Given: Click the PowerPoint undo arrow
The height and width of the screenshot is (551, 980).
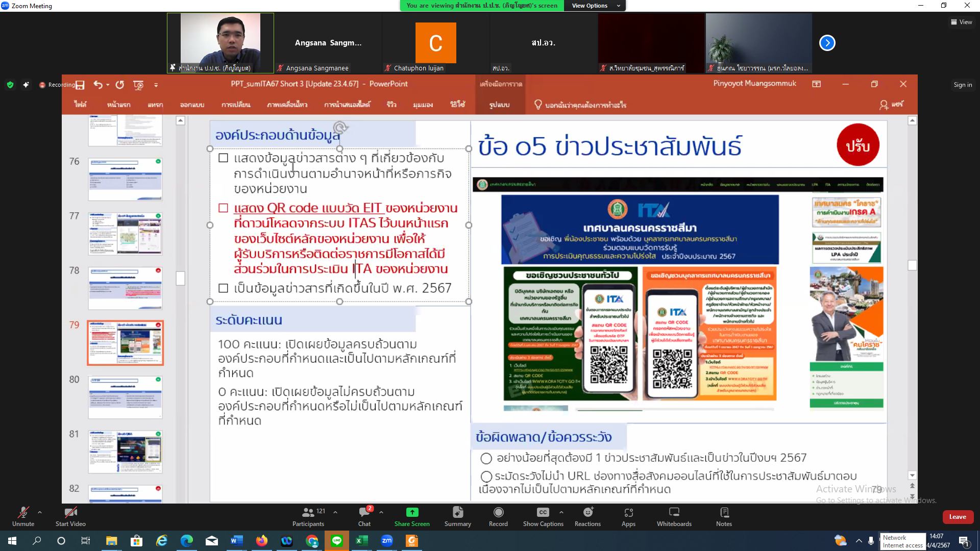Looking at the screenshot, I should coord(98,85).
